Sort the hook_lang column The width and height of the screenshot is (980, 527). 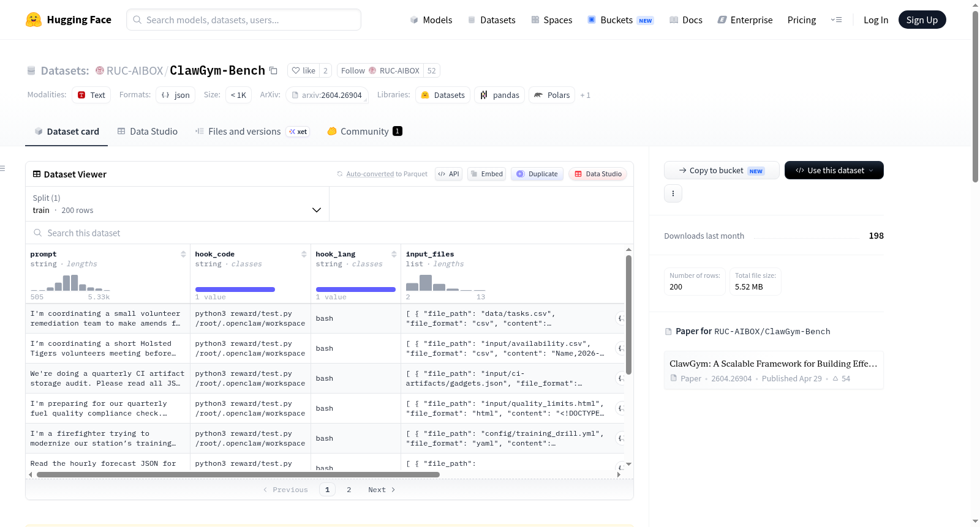(x=394, y=254)
